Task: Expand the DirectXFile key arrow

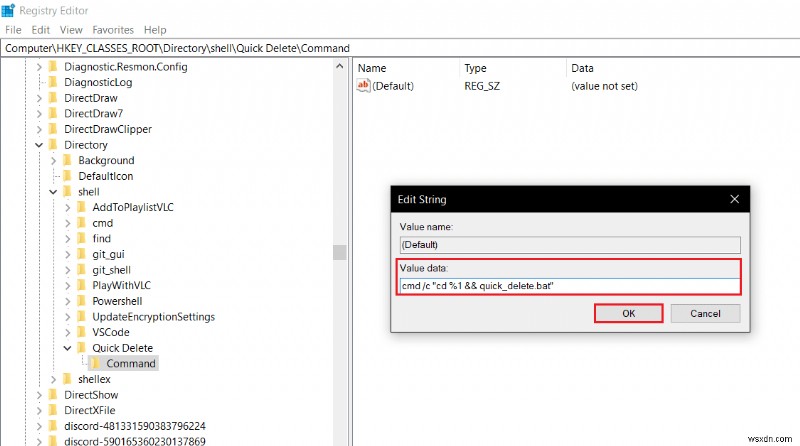Action: tap(39, 410)
